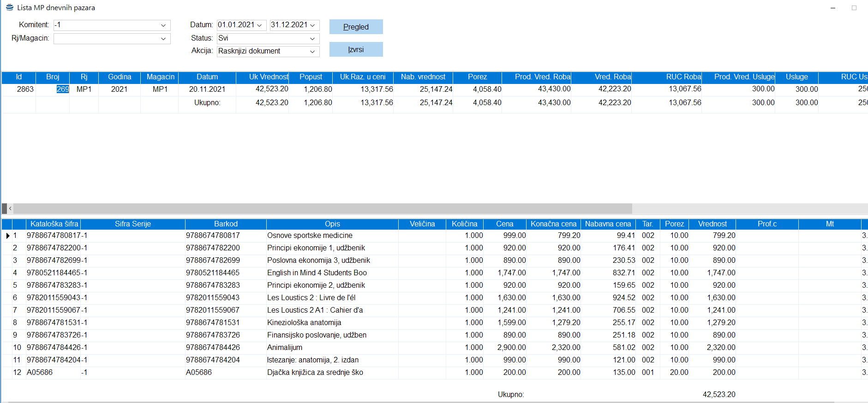
Task: Maximize the Lista MP dnevnih pazara window
Action: tap(854, 8)
